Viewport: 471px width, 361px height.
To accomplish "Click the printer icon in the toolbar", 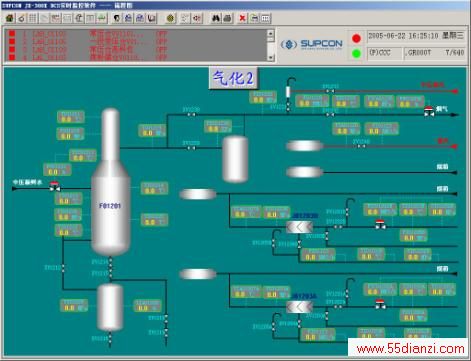I will click(228, 18).
